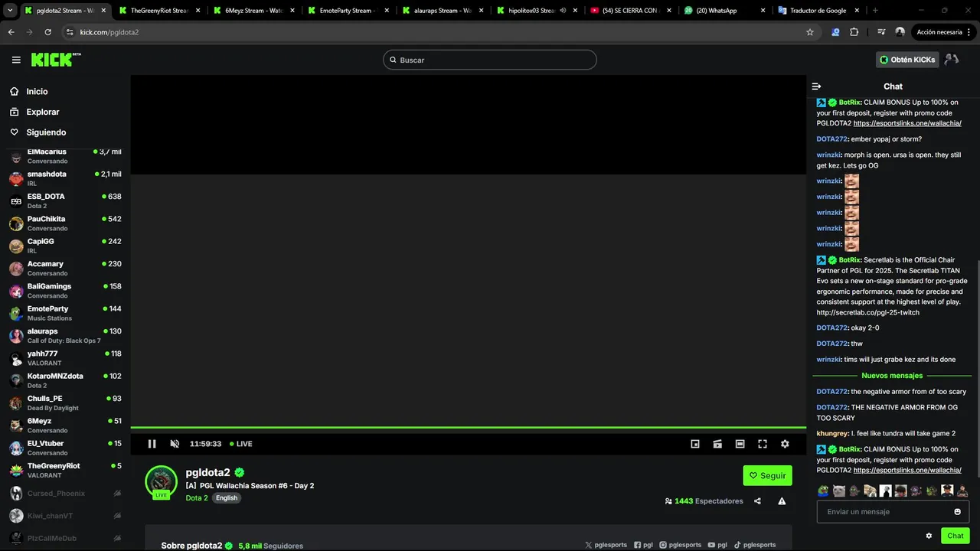Click Obtén KICKs button

907,60
